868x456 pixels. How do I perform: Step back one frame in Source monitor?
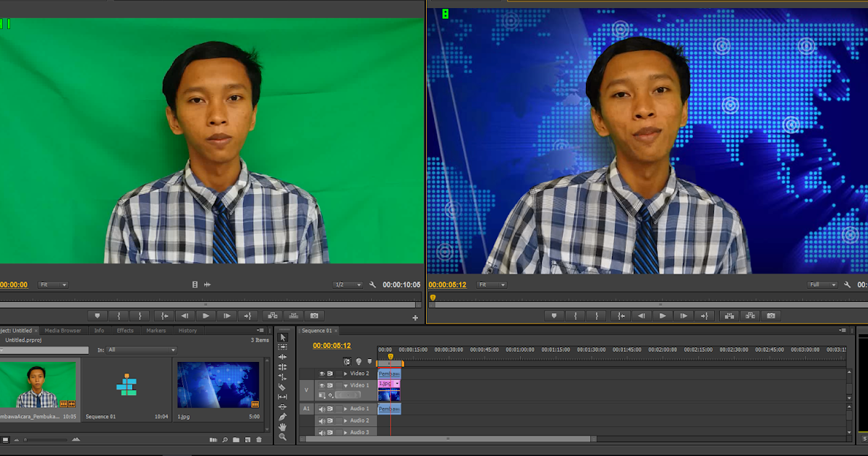tap(185, 316)
